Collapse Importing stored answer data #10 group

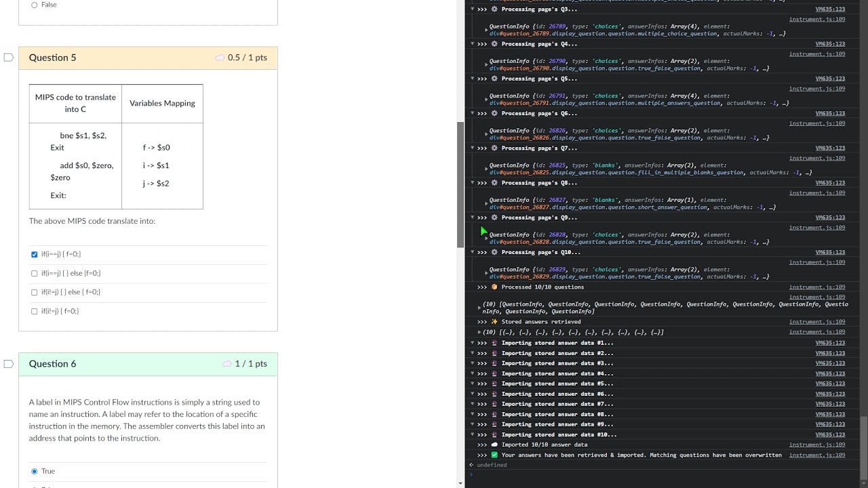[x=473, y=434]
